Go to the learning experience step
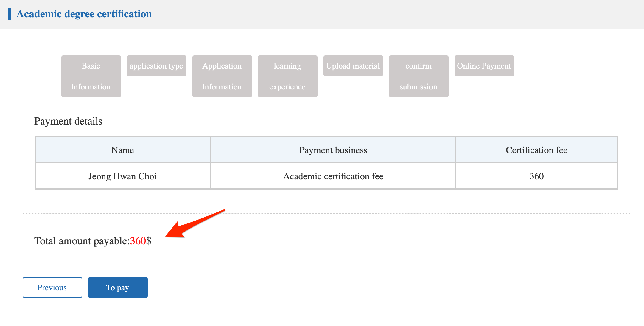Image resolution: width=644 pixels, height=326 pixels. pyautogui.click(x=287, y=76)
